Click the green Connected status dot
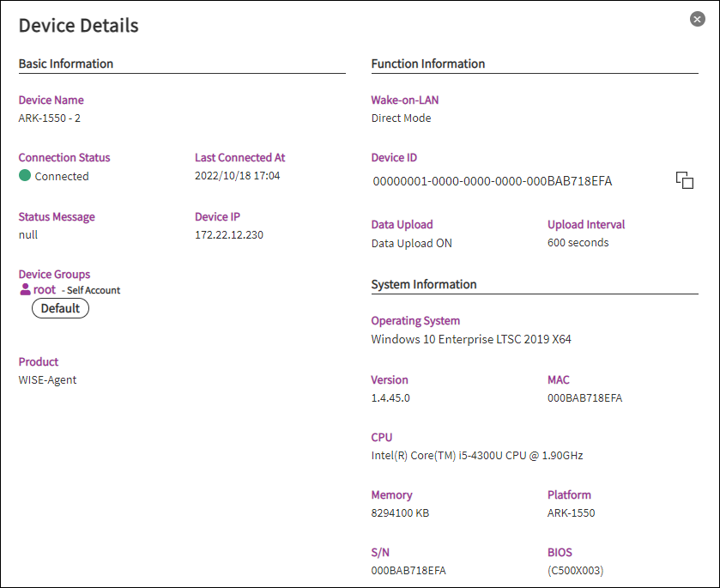This screenshot has height=588, width=720. pyautogui.click(x=25, y=176)
